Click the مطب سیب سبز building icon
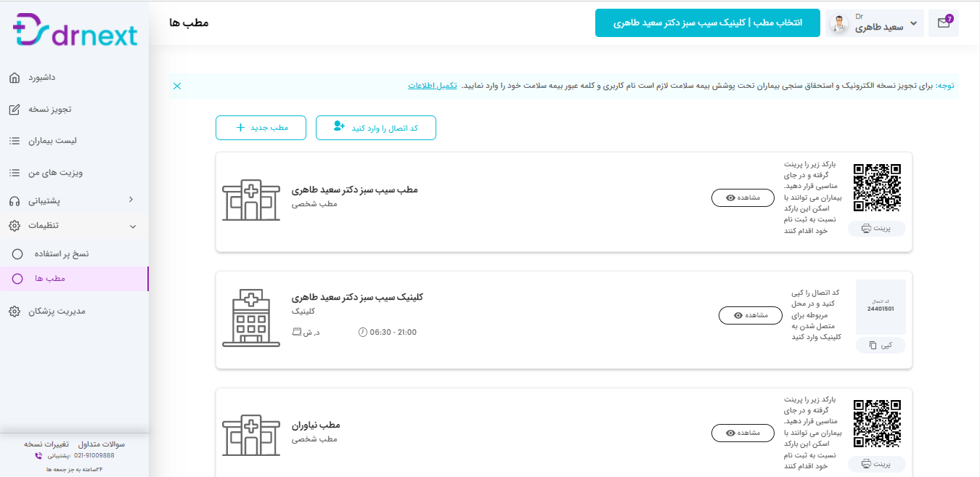Viewport: 980px width, 477px height. 251,201
